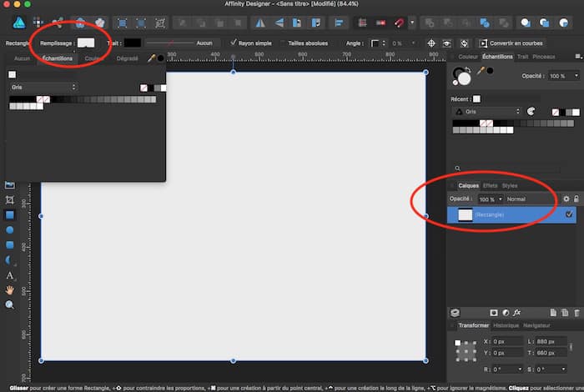Switch to the Navigateur tab
This screenshot has width=584, height=392.
coord(536,325)
